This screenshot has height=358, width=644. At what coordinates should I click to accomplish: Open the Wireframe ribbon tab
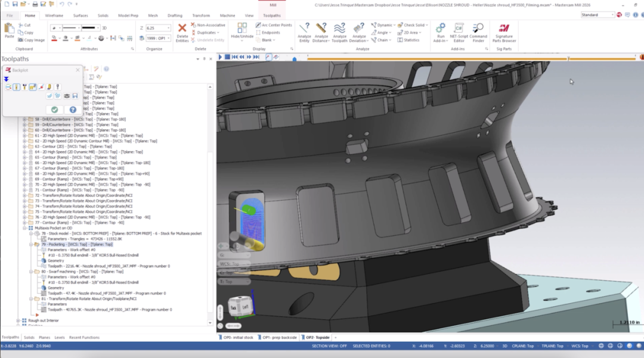pyautogui.click(x=54, y=15)
